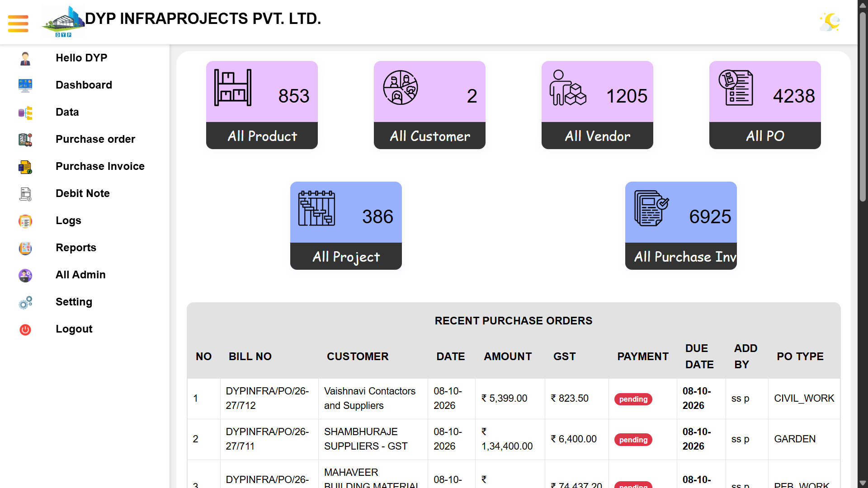Click the Purchase order sidebar icon
The height and width of the screenshot is (488, 868).
25,140
